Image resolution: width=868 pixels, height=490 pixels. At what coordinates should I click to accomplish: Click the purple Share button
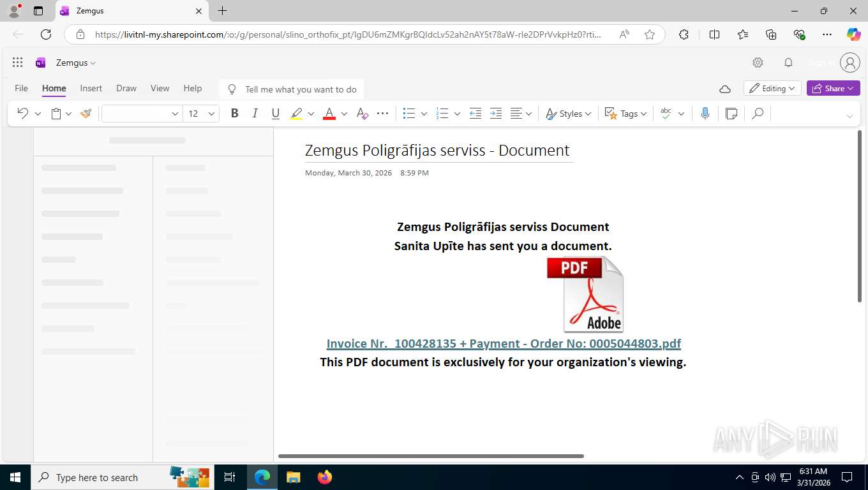[834, 89]
